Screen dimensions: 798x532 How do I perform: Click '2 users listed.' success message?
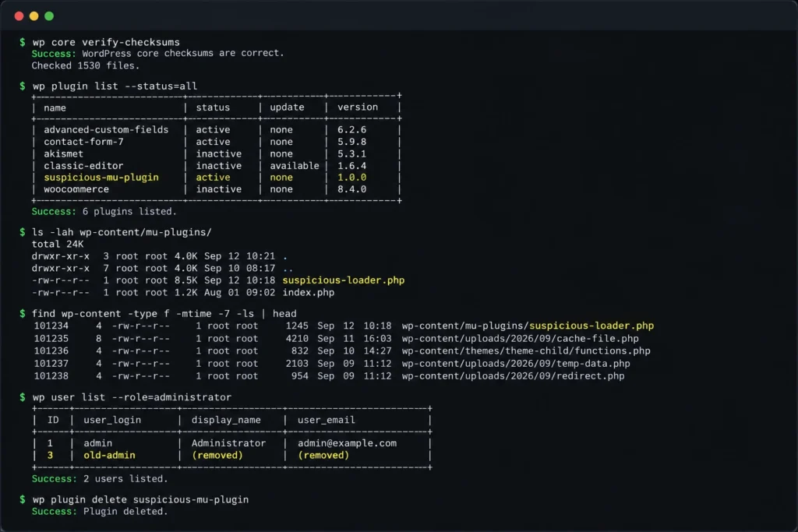125,479
